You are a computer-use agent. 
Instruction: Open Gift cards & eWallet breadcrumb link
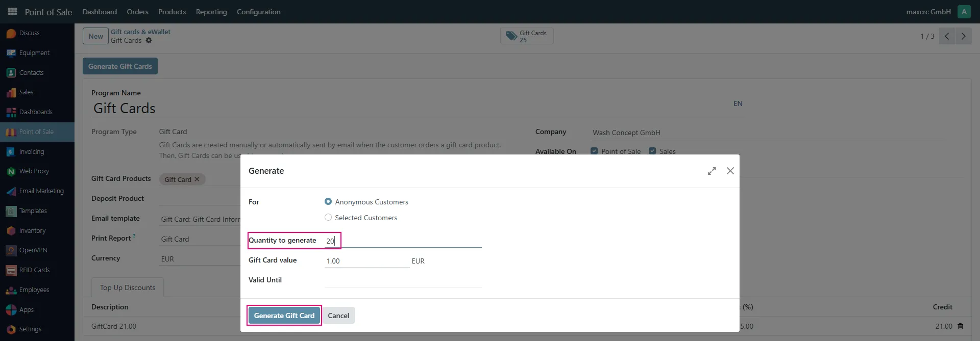point(140,32)
